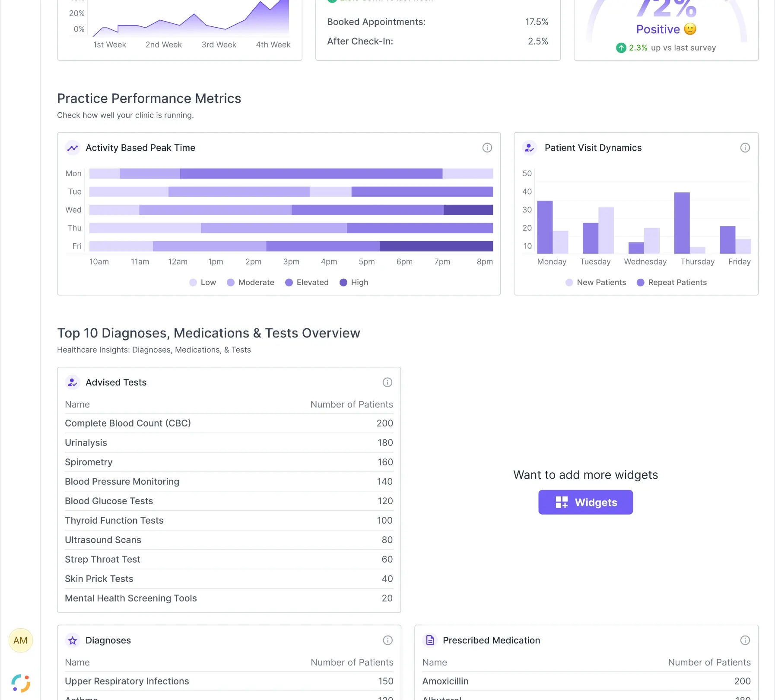Click the After Check-In 2.5% value

(x=538, y=41)
